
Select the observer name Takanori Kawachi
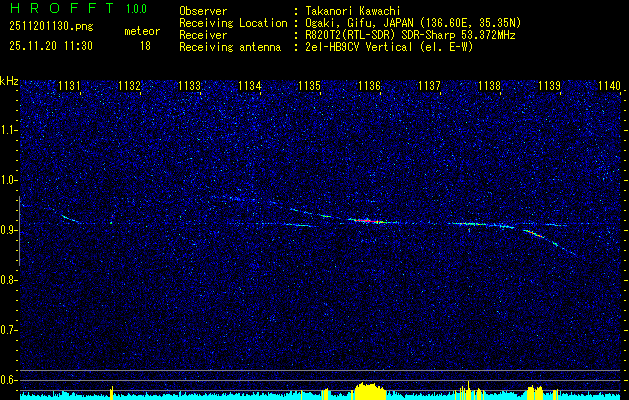click(x=353, y=11)
